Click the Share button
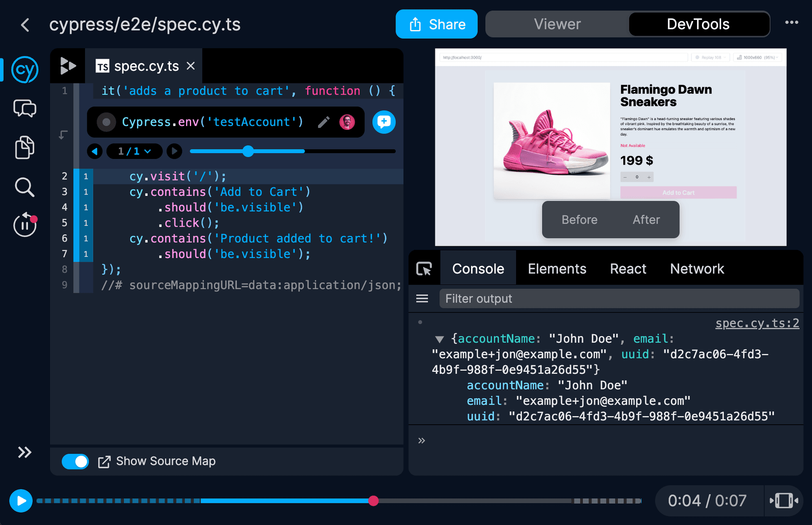812x525 pixels. tap(437, 24)
